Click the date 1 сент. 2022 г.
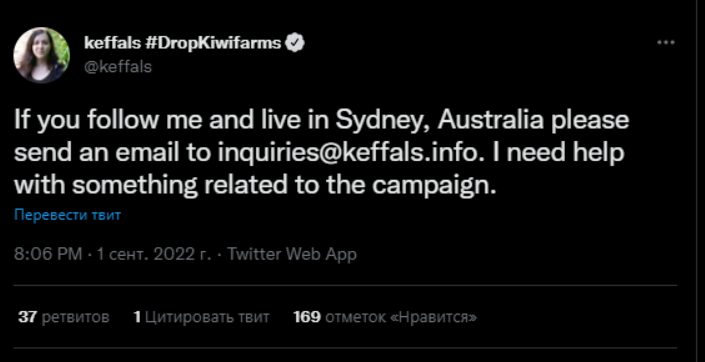705x362 pixels. (x=154, y=254)
